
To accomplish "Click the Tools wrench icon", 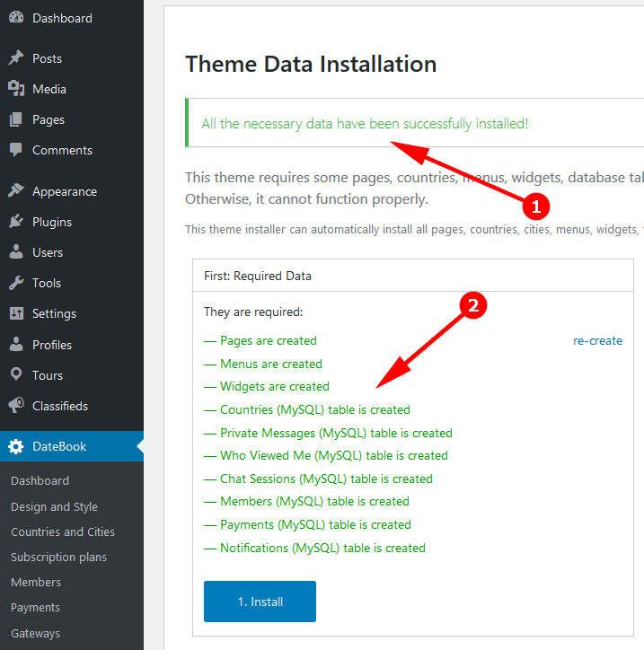I will coord(16,283).
